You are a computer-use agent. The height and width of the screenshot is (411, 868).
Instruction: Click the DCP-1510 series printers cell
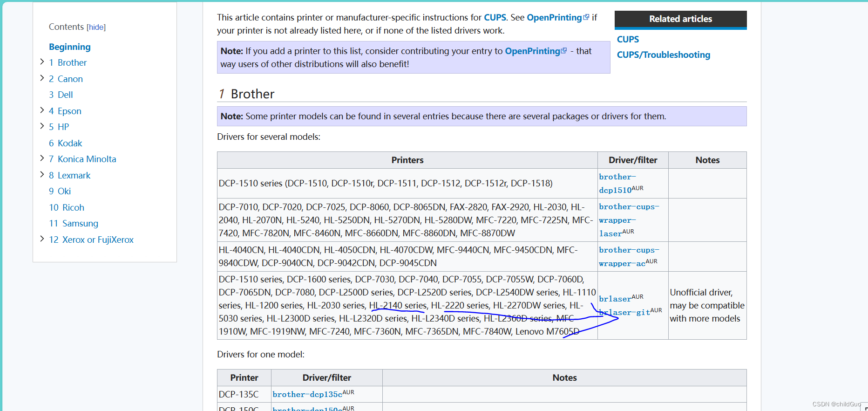click(x=407, y=183)
